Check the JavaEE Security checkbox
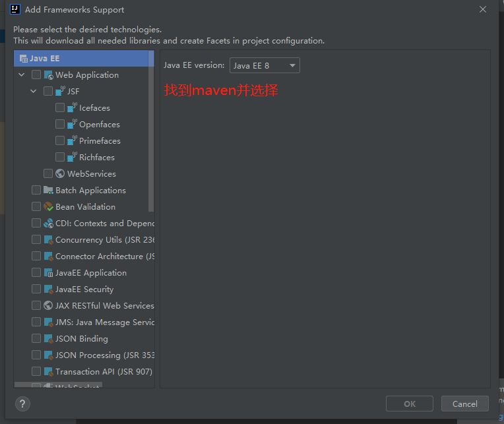The image size is (504, 424). pos(36,289)
